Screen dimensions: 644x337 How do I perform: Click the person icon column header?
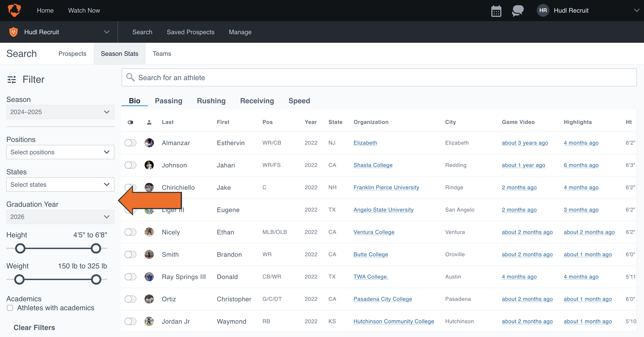(x=149, y=122)
